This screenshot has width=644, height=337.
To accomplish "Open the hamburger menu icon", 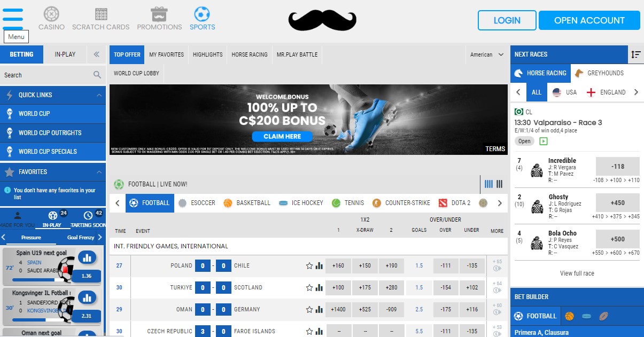I will pyautogui.click(x=13, y=19).
